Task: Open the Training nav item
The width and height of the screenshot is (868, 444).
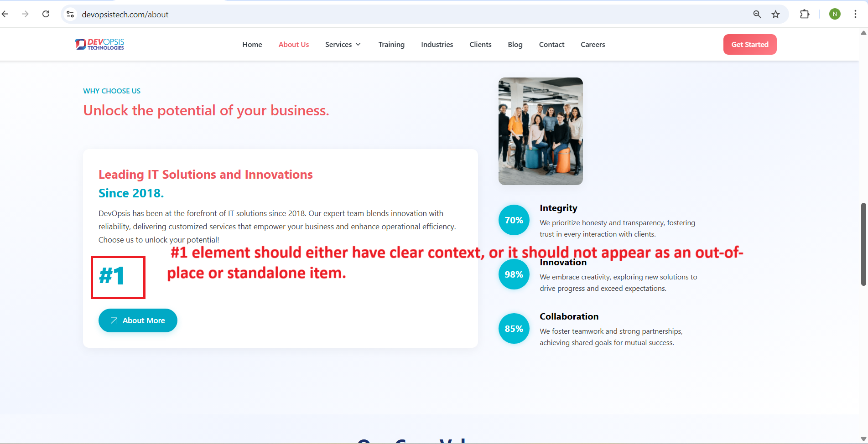Action: click(391, 44)
